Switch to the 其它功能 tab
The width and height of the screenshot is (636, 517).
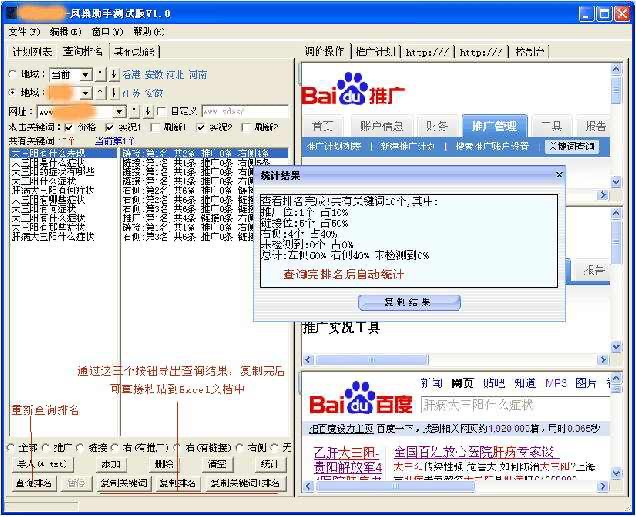click(135, 51)
